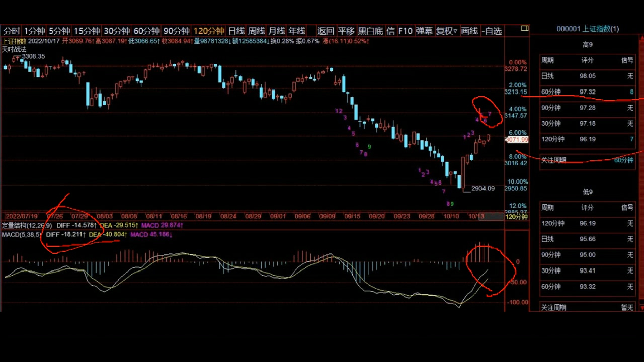The image size is (644, 362).
Task: Select the 90分钟 row in 低9 table
Action: pyautogui.click(x=587, y=255)
